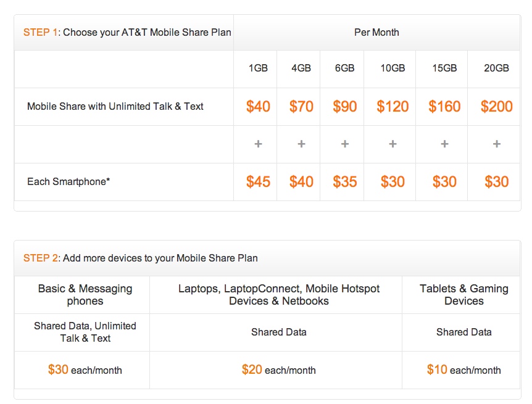Click the plus icon under 1GB
Image resolution: width=532 pixels, height=404 pixels.
pos(258,144)
